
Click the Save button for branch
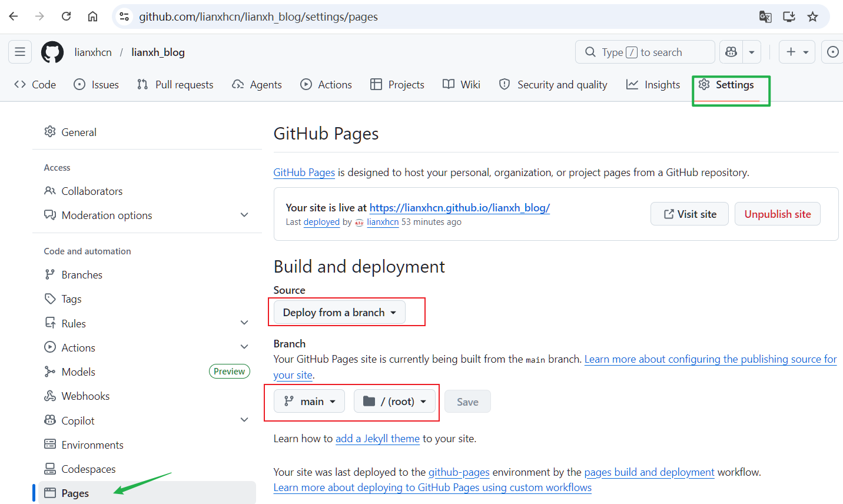tap(467, 402)
